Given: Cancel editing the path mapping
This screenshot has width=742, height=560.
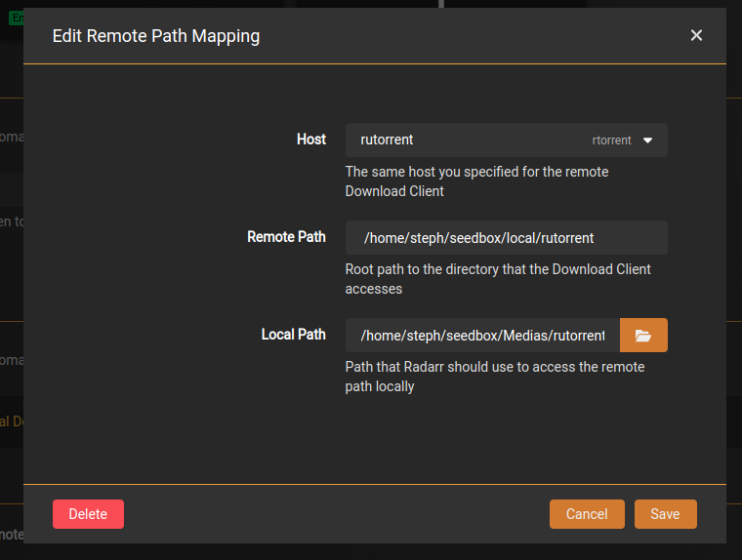Looking at the screenshot, I should pyautogui.click(x=587, y=514).
